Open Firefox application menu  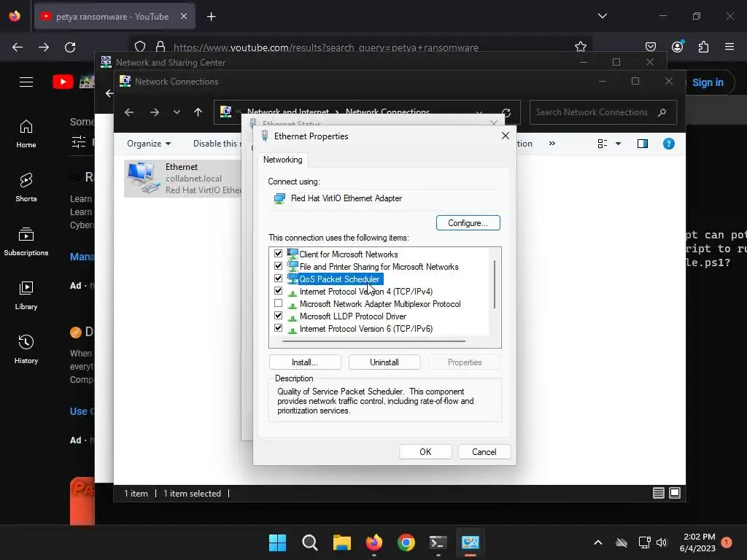coord(729,47)
